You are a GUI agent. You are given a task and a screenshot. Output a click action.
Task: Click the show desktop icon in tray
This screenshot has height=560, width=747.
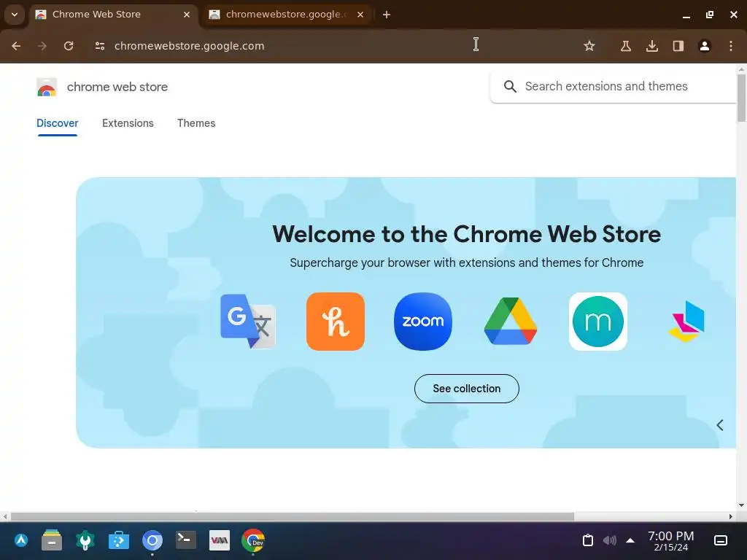pyautogui.click(x=721, y=540)
